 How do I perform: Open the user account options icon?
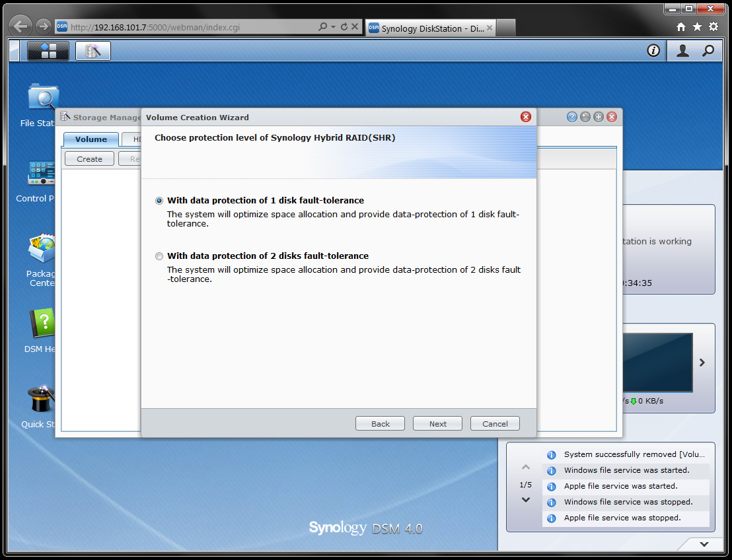click(682, 50)
